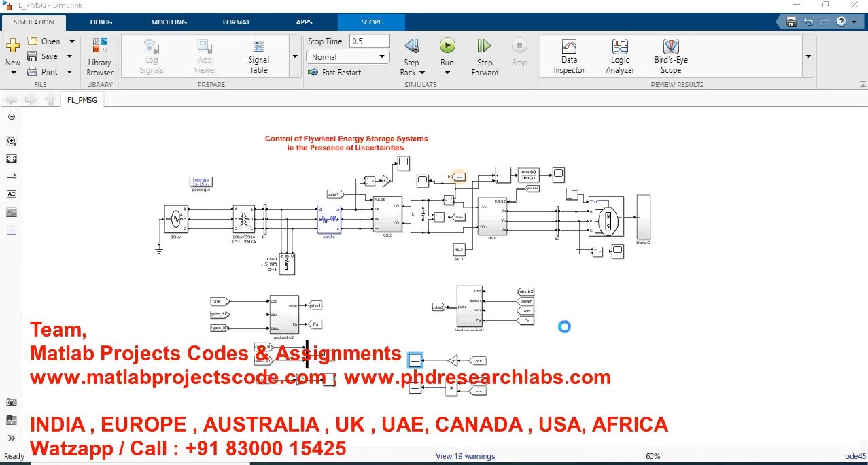The width and height of the screenshot is (868, 465).
Task: Toggle Fit to View in left palette
Action: click(12, 159)
